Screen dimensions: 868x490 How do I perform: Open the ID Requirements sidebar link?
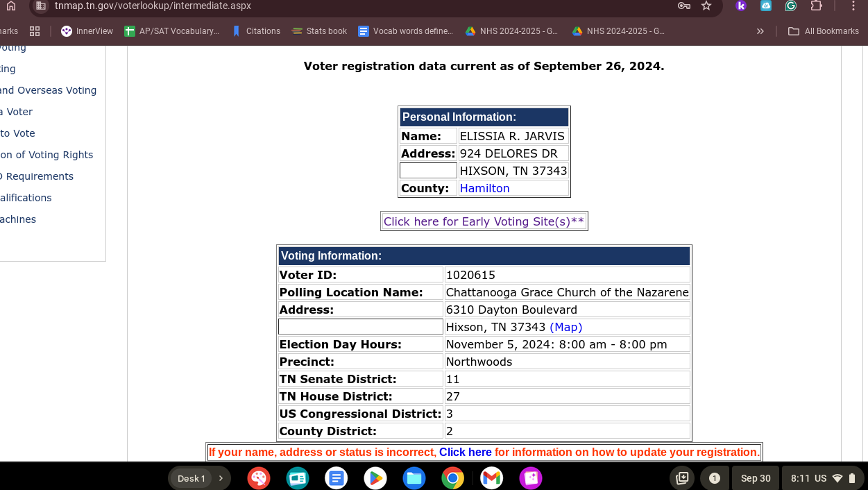click(x=37, y=176)
